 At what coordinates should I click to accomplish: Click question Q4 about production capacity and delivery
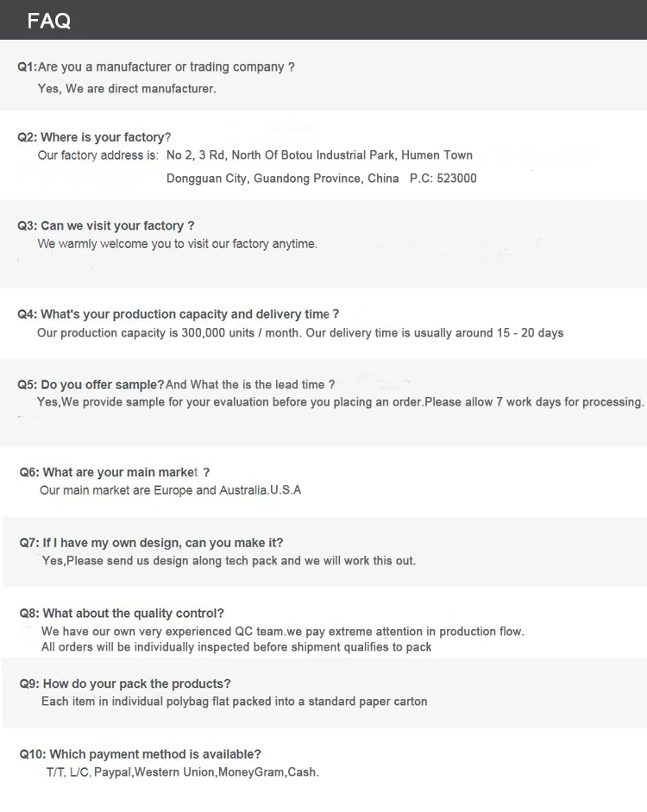coord(179,315)
